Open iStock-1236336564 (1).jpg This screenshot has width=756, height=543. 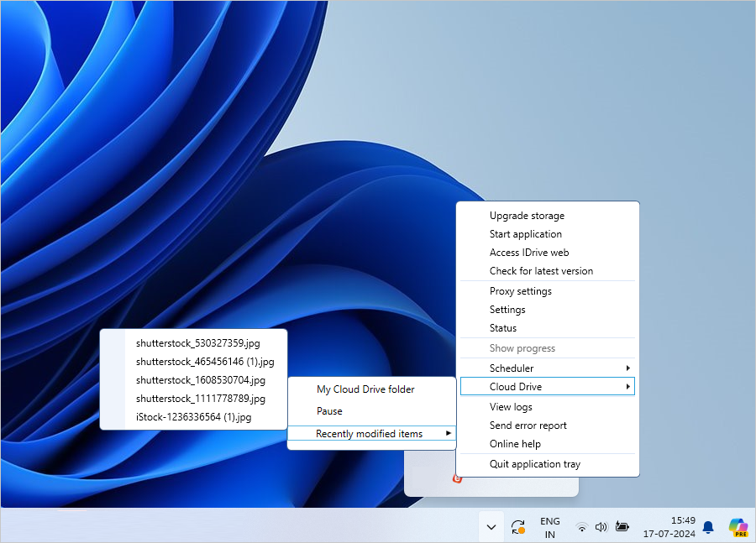point(193,417)
